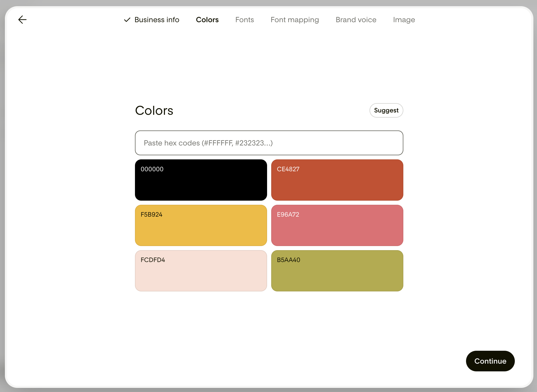Select the Colors step
Viewport: 537px width, 392px height.
pyautogui.click(x=207, y=20)
